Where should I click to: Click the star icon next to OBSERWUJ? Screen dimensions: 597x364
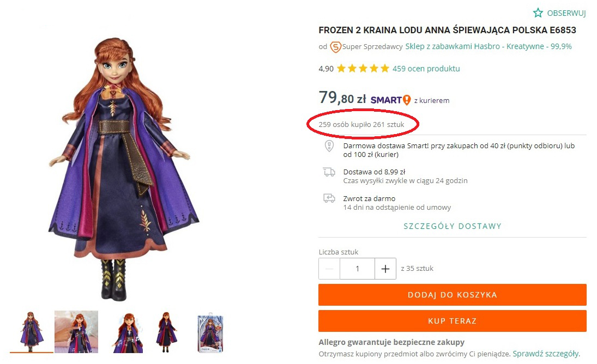click(538, 13)
